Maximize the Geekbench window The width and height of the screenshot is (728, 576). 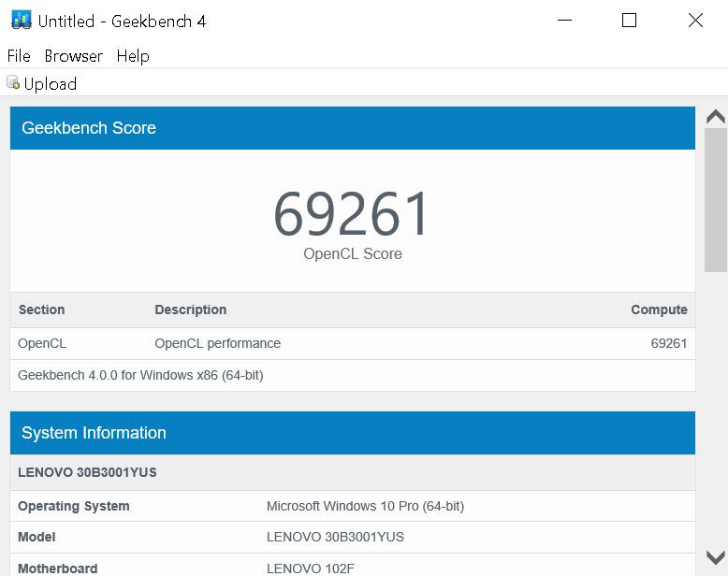point(629,21)
